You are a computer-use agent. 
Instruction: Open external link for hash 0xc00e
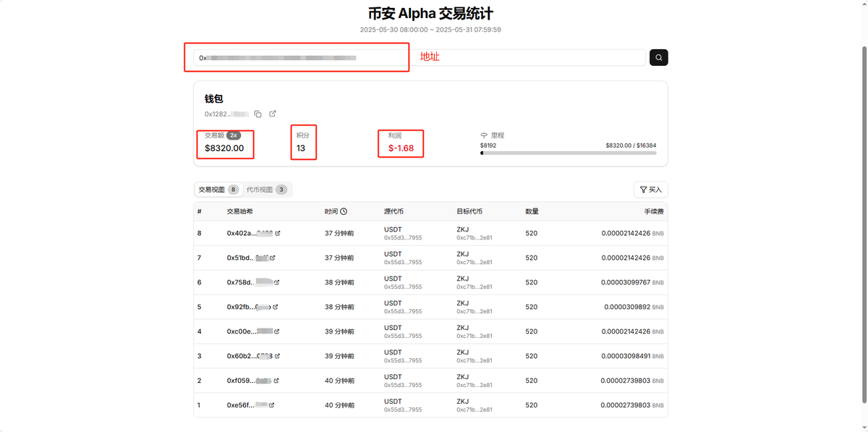coord(277,331)
